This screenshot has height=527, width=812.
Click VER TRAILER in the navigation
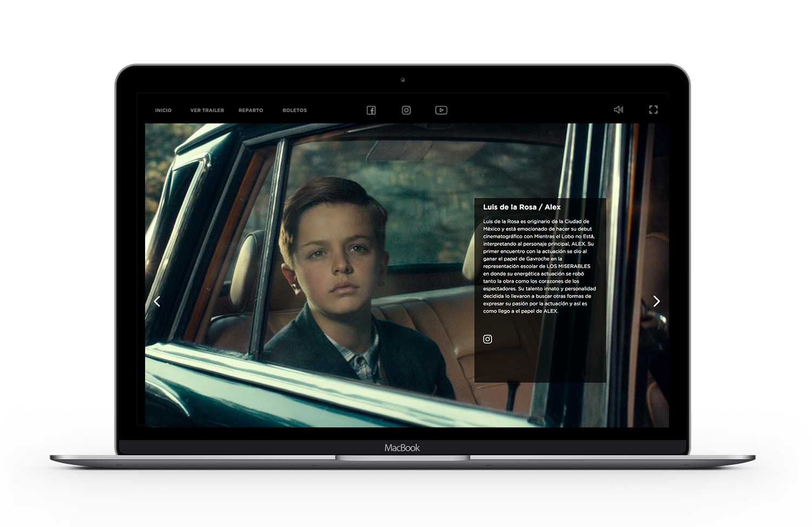pos(207,110)
